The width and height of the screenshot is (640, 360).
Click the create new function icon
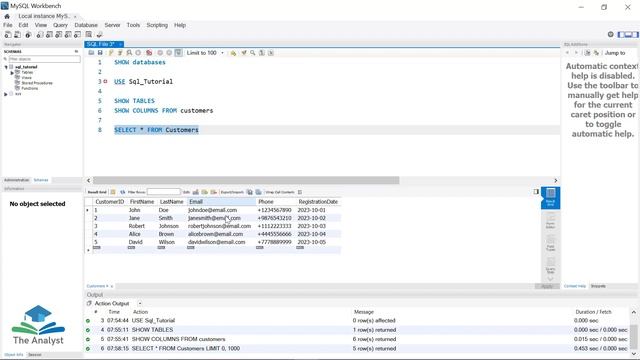[x=77, y=35]
